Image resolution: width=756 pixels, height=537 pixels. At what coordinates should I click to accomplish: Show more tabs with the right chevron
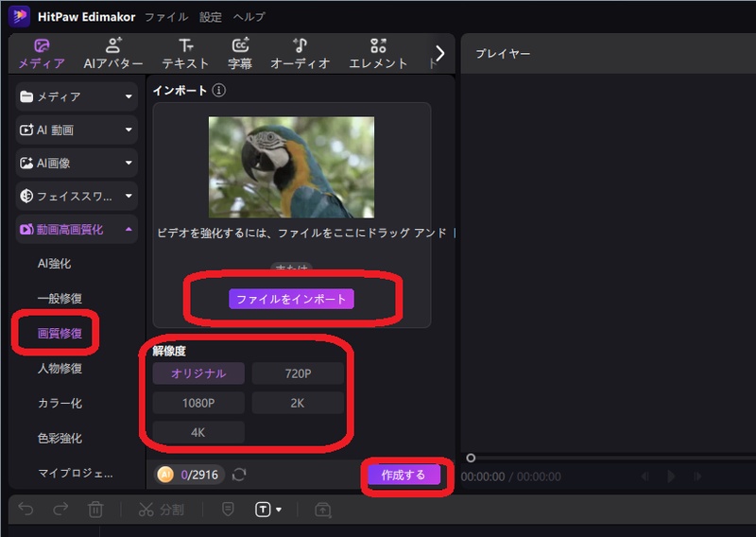439,53
